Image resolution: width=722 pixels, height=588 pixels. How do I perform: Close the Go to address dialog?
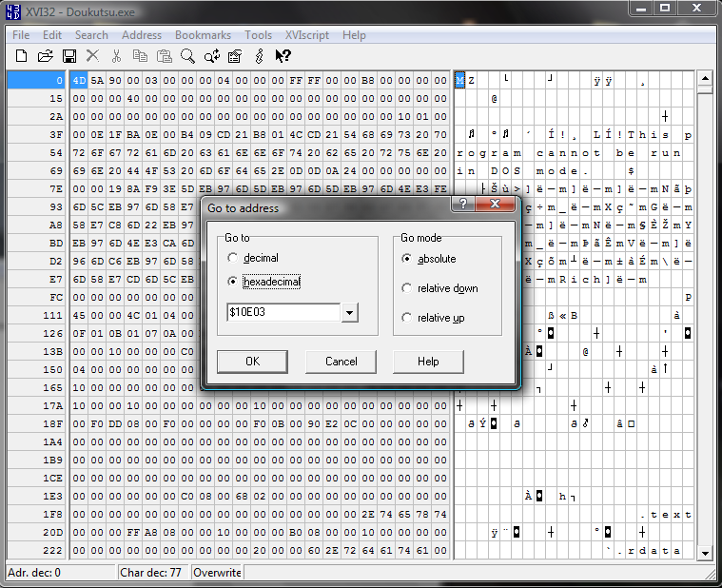495,204
